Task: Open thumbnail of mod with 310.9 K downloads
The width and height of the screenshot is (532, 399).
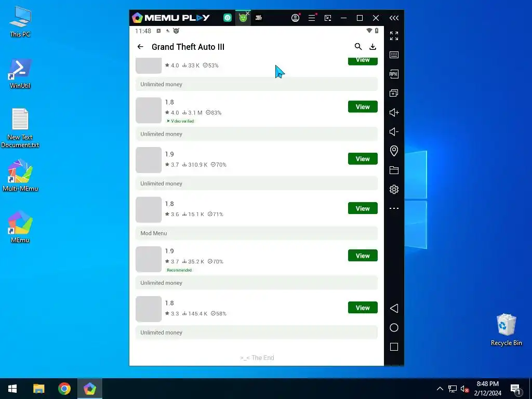Action: [x=149, y=160]
